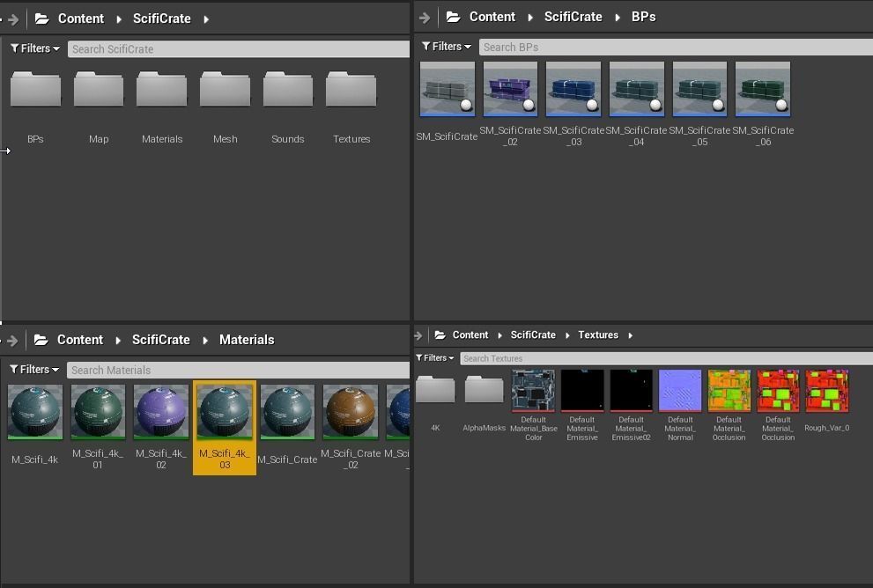Click the Textures breadcrumb label
This screenshot has width=873, height=588.
click(x=598, y=334)
